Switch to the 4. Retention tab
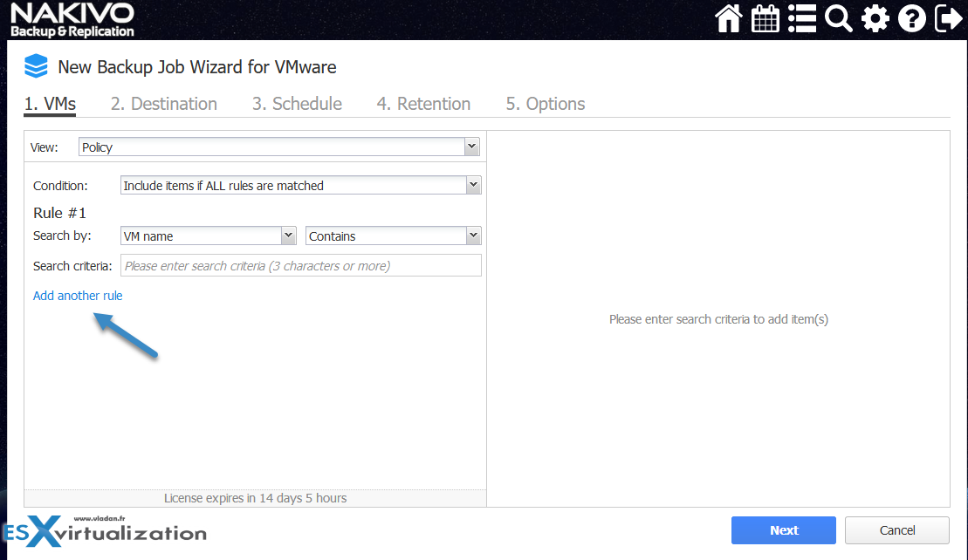The height and width of the screenshot is (560, 968). [423, 104]
